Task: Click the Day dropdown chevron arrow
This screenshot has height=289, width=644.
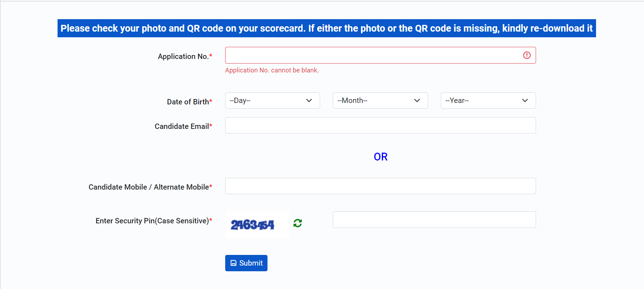Action: (309, 100)
